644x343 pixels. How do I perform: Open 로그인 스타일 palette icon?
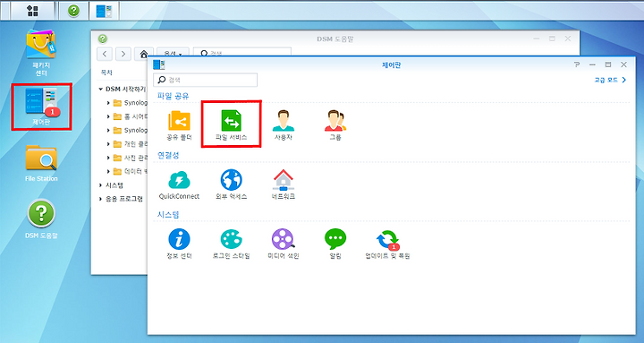click(232, 244)
